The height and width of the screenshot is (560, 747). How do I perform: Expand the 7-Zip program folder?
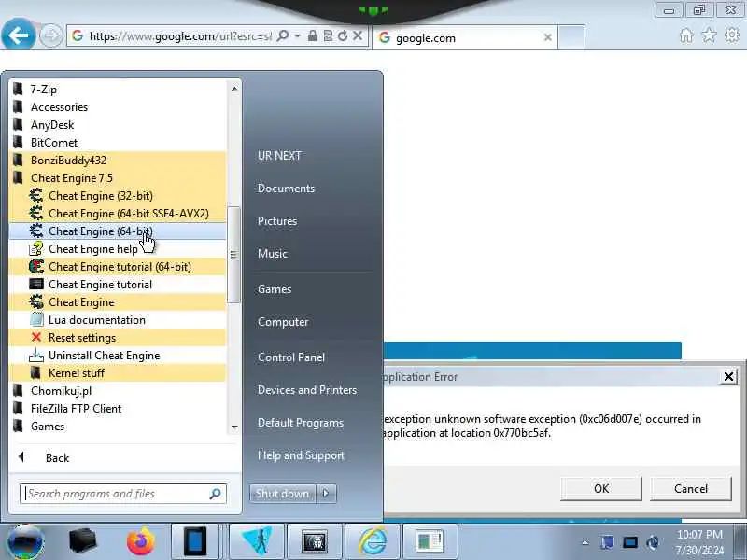118,90
